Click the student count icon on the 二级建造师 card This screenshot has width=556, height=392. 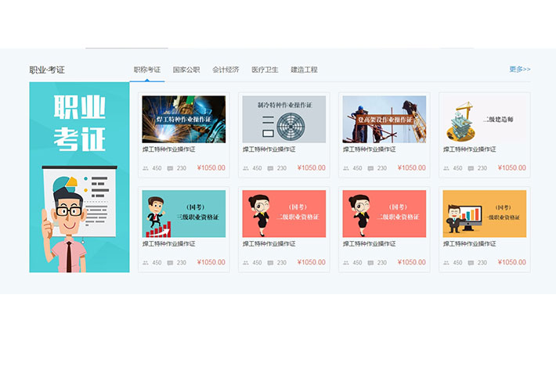pyautogui.click(x=446, y=168)
